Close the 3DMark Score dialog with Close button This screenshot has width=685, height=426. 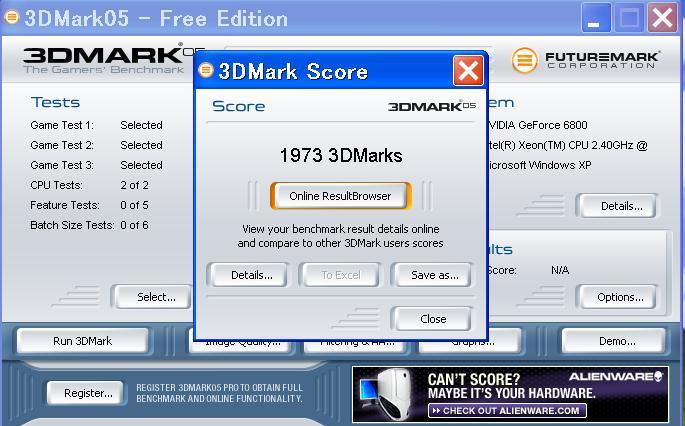(432, 319)
